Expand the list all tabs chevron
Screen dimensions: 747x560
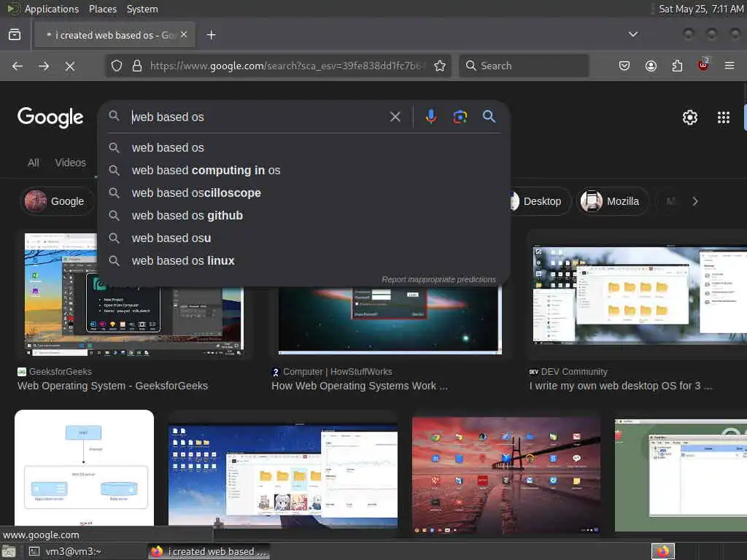[x=632, y=34]
